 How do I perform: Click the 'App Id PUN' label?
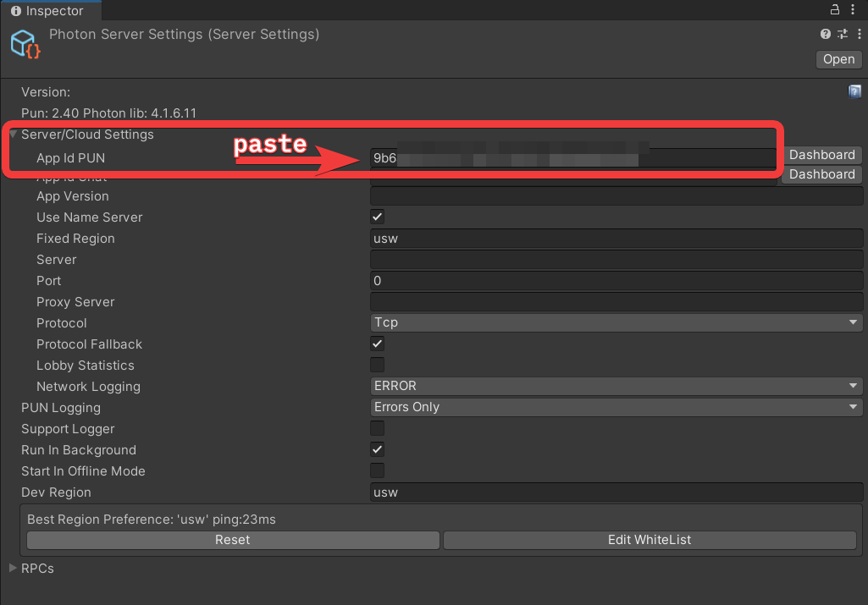[71, 158]
